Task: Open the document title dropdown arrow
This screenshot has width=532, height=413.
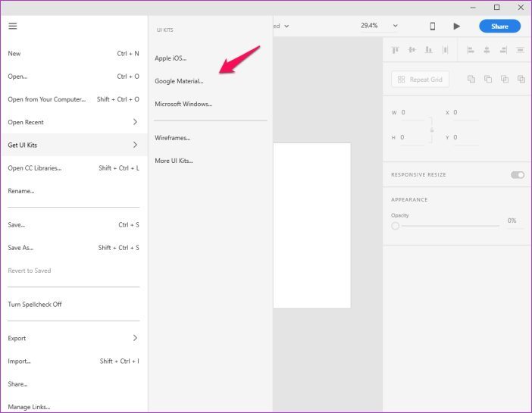Action: pos(286,26)
